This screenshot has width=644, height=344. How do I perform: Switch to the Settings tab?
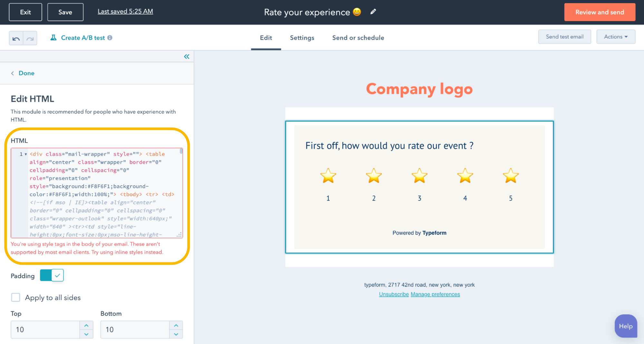(x=302, y=38)
